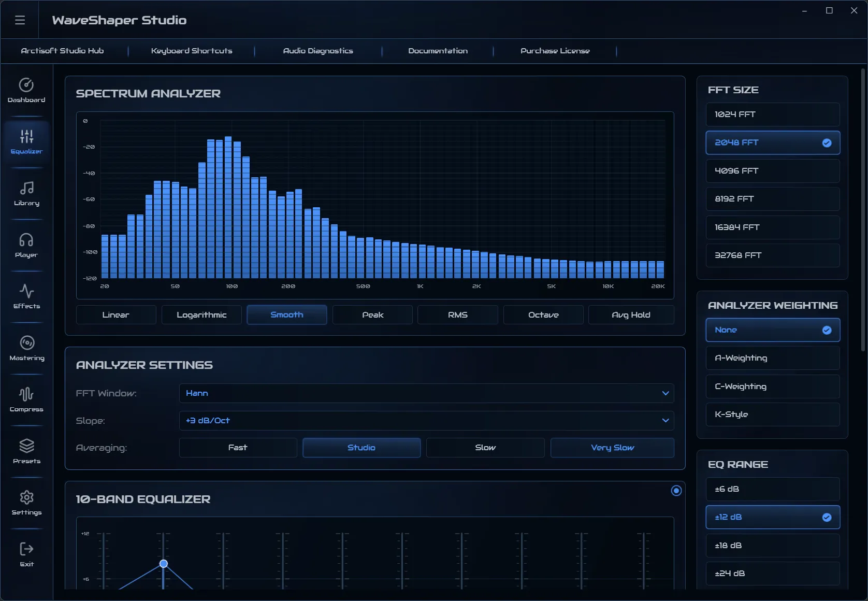Expand the FFT Window dropdown
Image resolution: width=868 pixels, height=601 pixels.
[x=427, y=393]
